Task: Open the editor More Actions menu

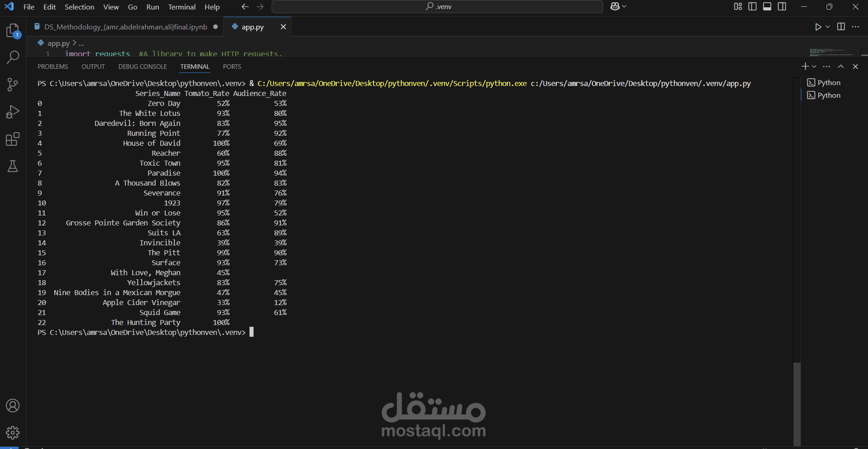Action: [855, 27]
